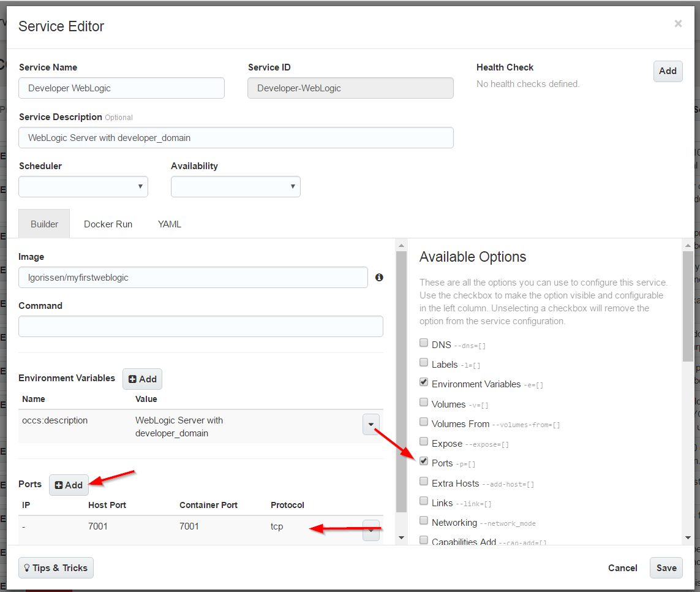Screen dimensions: 700x592
Task: Click the info icon beside Image field
Action: click(379, 278)
